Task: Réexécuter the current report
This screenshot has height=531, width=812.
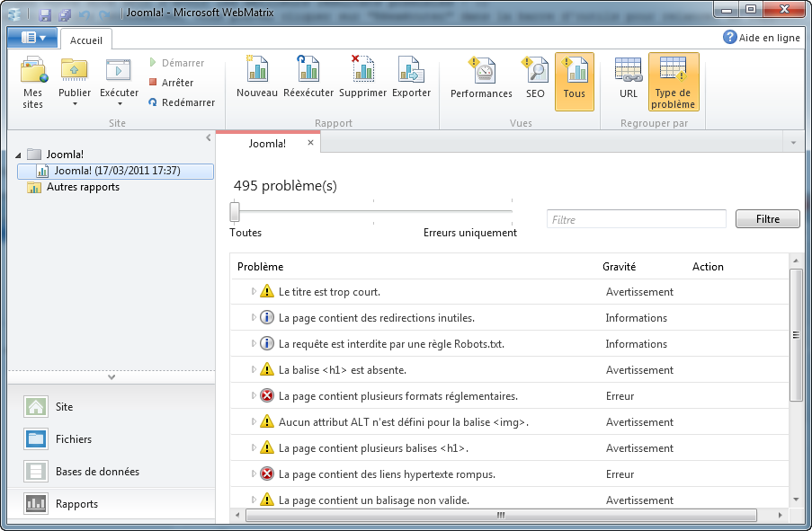Action: (308, 79)
